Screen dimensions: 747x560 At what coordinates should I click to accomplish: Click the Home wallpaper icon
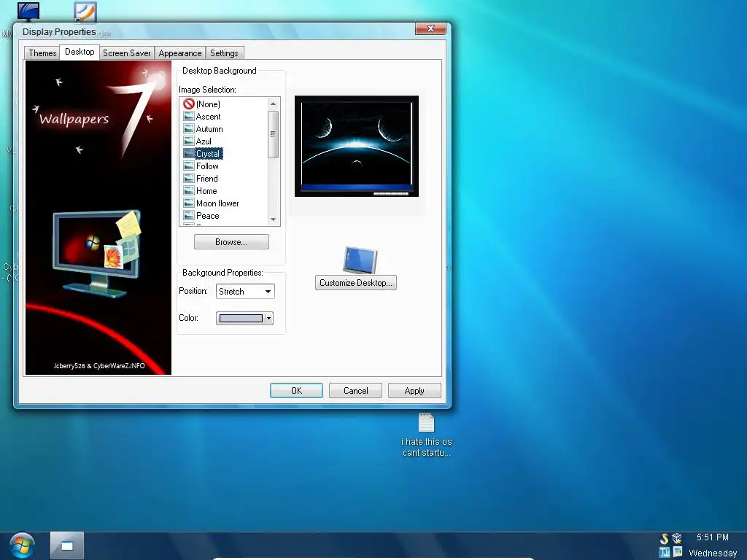point(189,190)
